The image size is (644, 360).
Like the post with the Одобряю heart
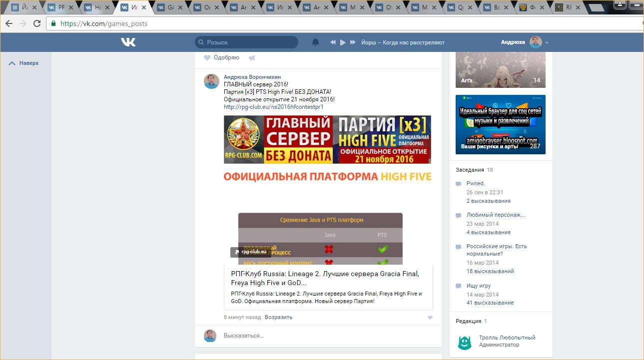coord(207,58)
